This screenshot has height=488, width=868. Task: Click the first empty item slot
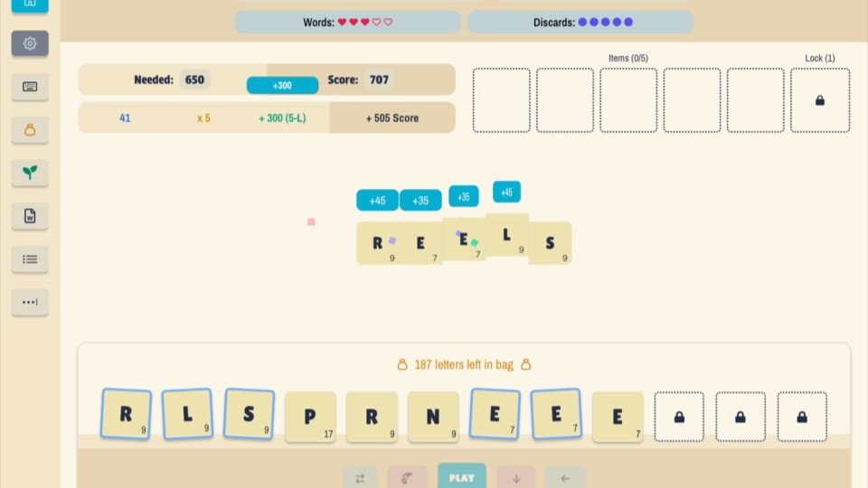point(502,100)
